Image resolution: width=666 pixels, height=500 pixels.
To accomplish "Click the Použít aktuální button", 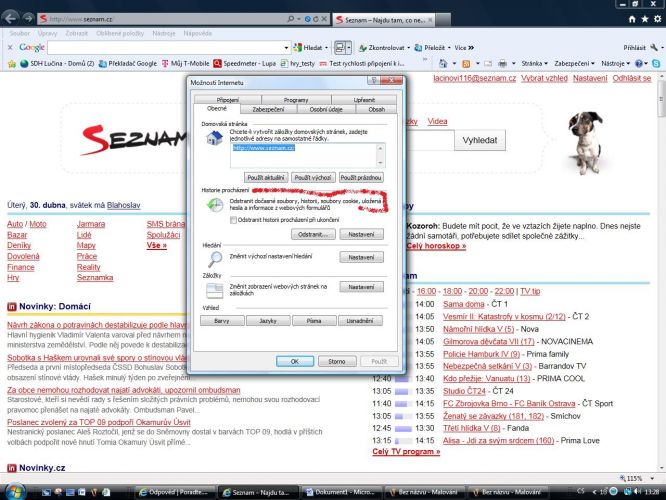I will pyautogui.click(x=266, y=178).
